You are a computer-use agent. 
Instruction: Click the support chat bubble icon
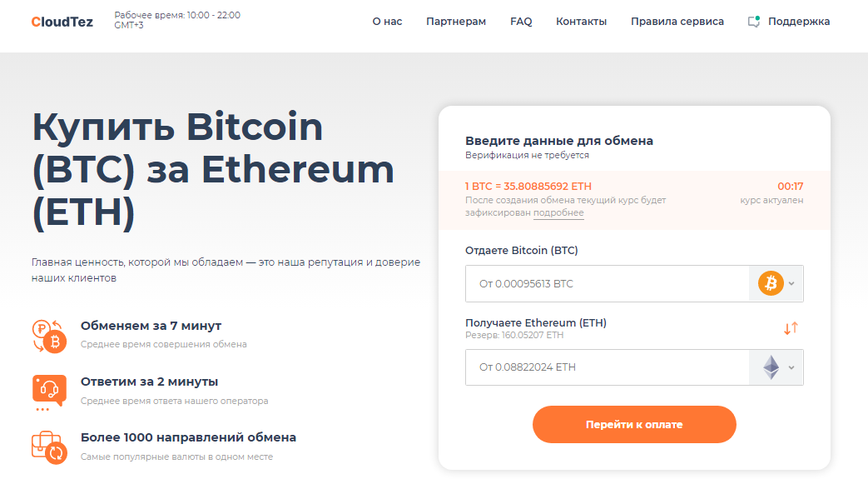(x=753, y=22)
